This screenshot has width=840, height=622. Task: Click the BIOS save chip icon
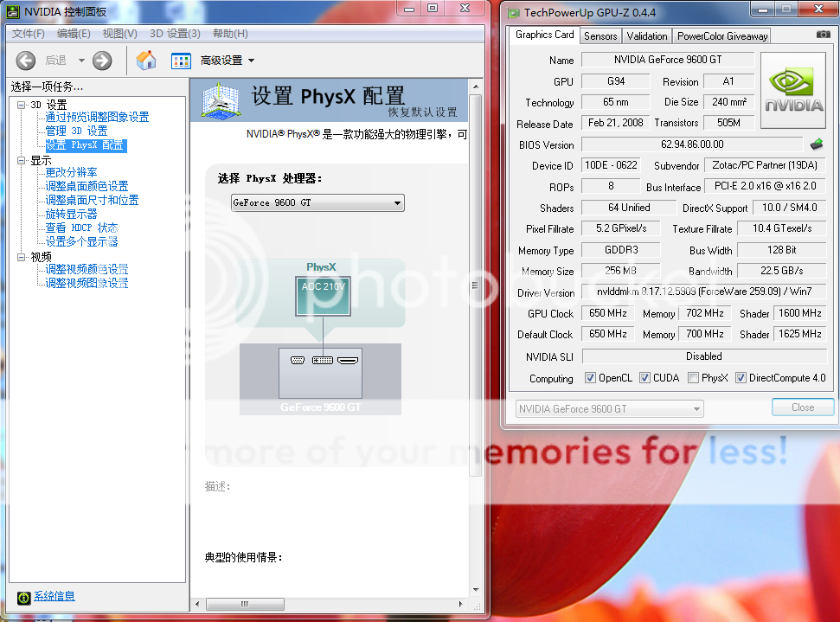click(816, 144)
